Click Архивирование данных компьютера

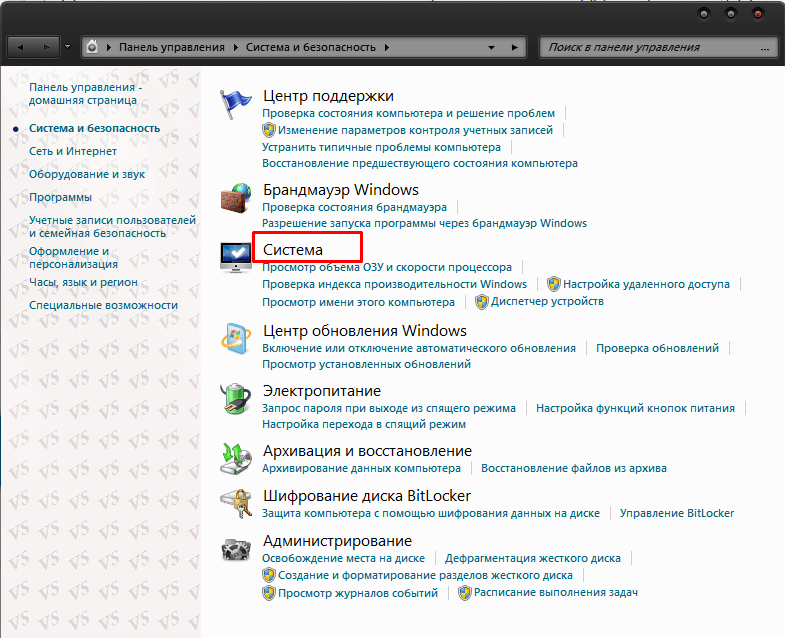[x=361, y=468]
